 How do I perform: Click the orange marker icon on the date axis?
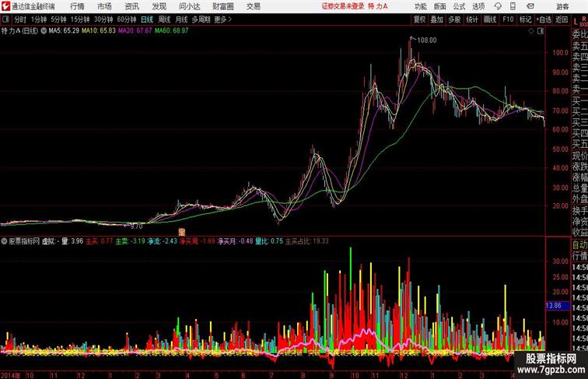182,232
